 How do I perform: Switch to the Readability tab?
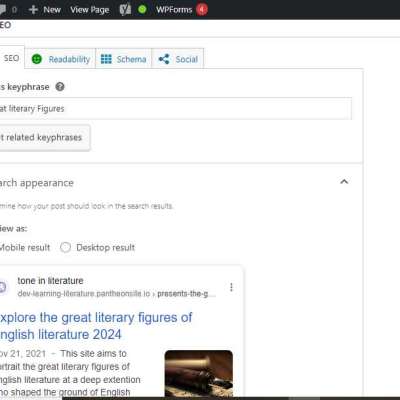(60, 59)
